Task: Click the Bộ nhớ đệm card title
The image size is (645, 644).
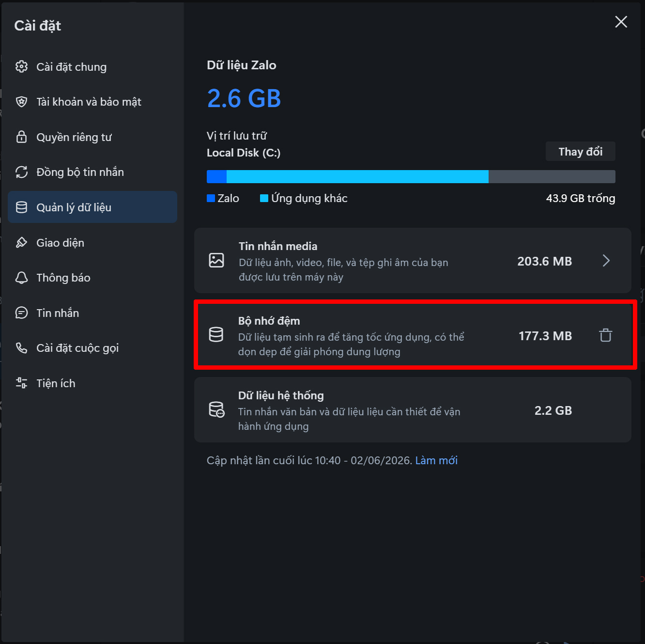Action: [269, 321]
